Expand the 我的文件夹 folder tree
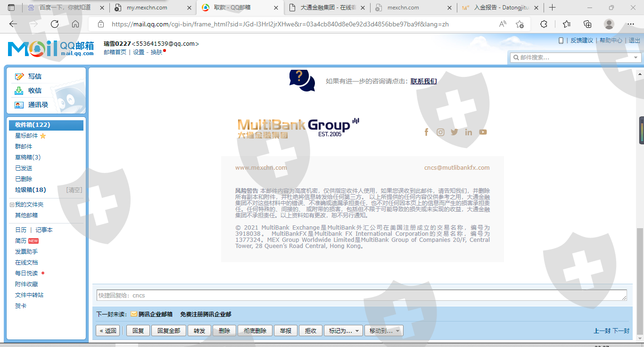This screenshot has width=644, height=347. tap(12, 205)
